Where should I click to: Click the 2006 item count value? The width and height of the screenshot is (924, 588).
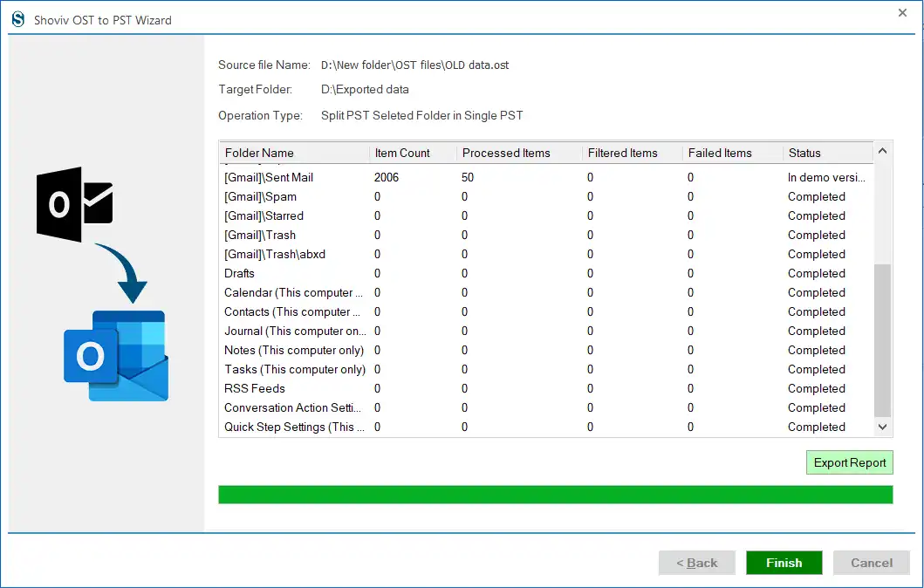(x=387, y=177)
